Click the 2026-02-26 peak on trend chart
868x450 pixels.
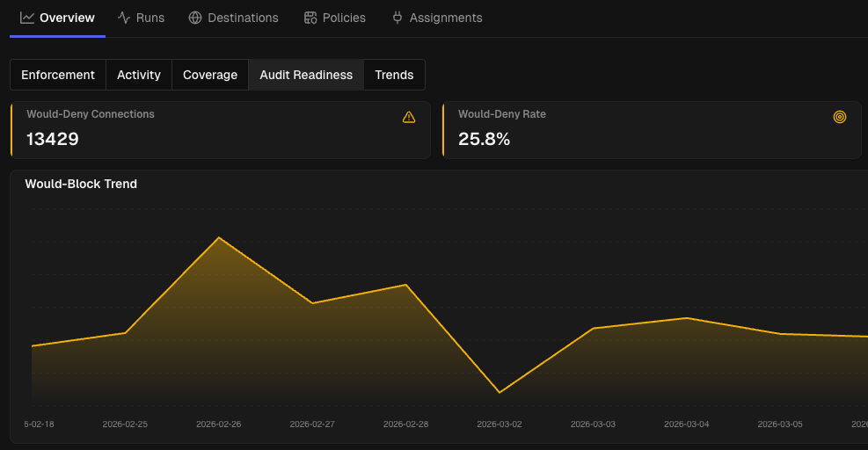click(219, 238)
